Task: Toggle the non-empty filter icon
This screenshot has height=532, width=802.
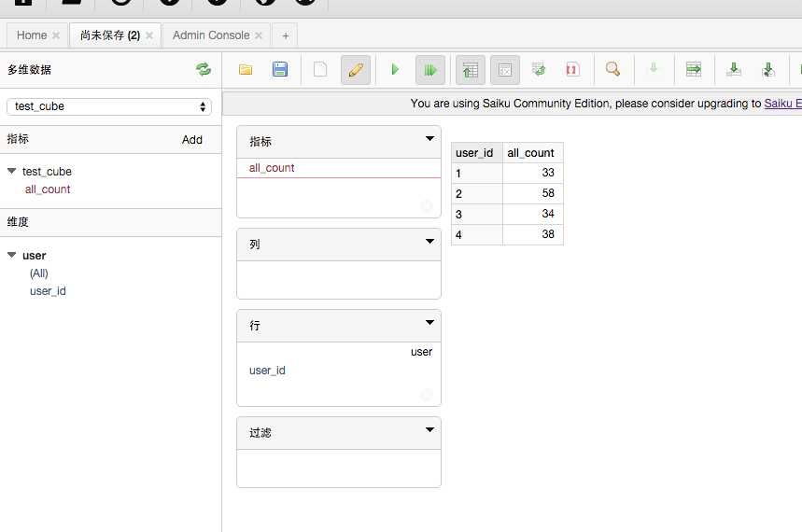Action: pos(505,70)
